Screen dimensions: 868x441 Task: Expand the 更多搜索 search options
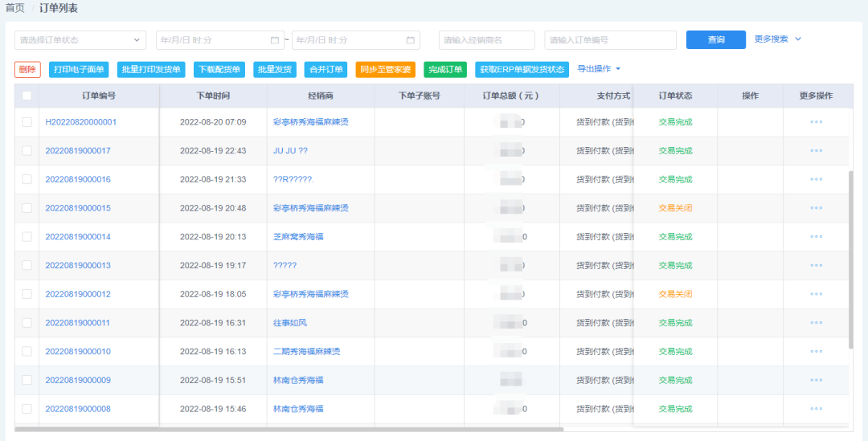coord(777,39)
